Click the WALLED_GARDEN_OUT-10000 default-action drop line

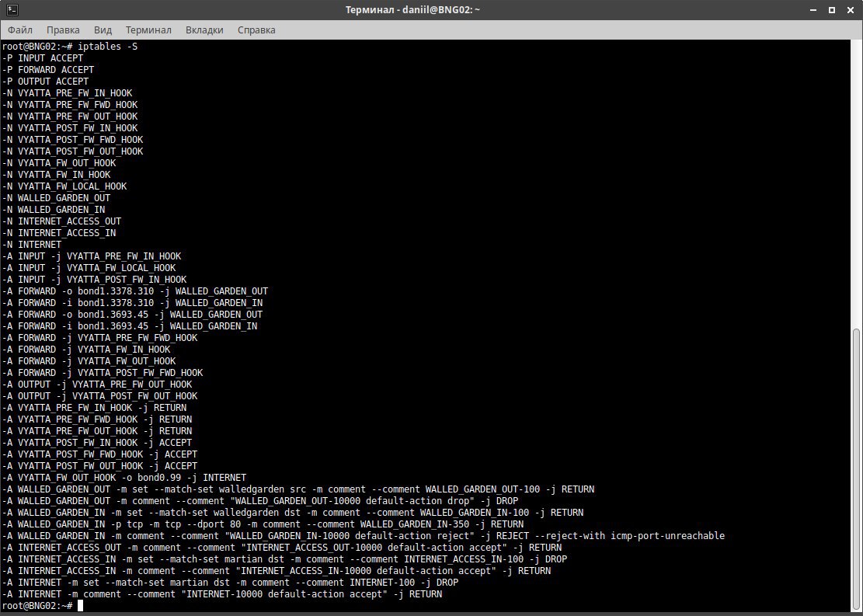point(259,501)
